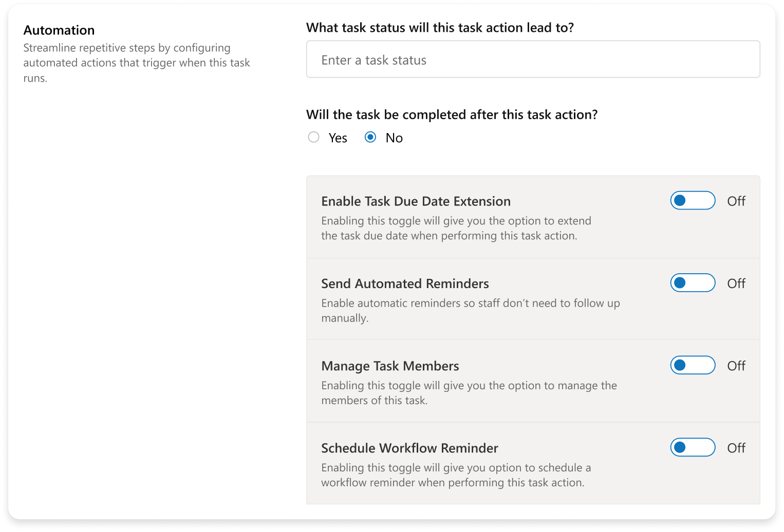Switch on Schedule Workflow Reminder toggle
The image size is (784, 532).
(693, 447)
